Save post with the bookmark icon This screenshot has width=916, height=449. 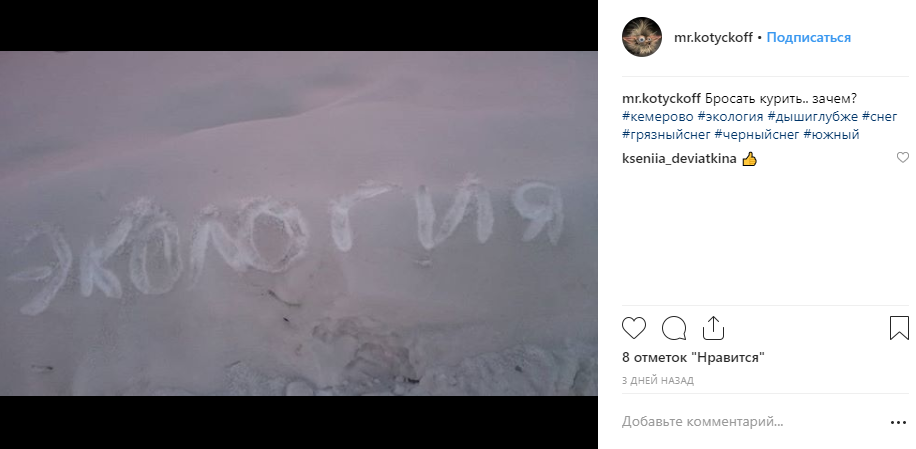899,328
